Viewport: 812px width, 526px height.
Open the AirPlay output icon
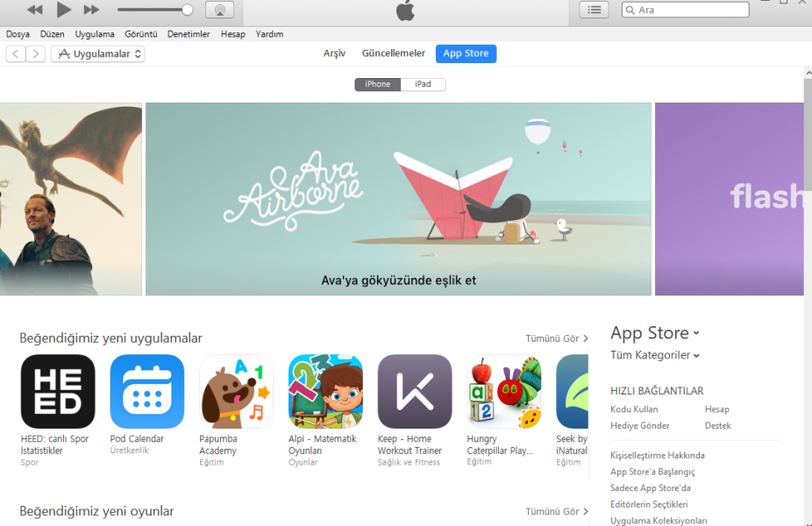pyautogui.click(x=219, y=10)
